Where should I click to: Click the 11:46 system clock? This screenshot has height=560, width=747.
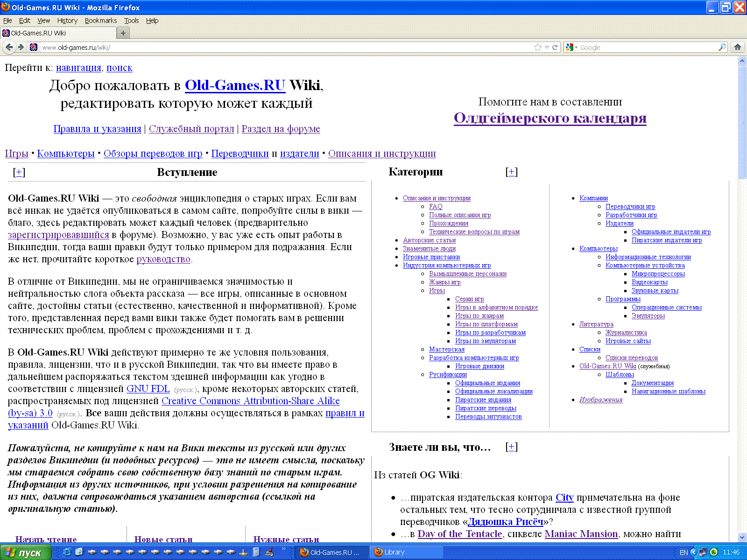tap(731, 552)
